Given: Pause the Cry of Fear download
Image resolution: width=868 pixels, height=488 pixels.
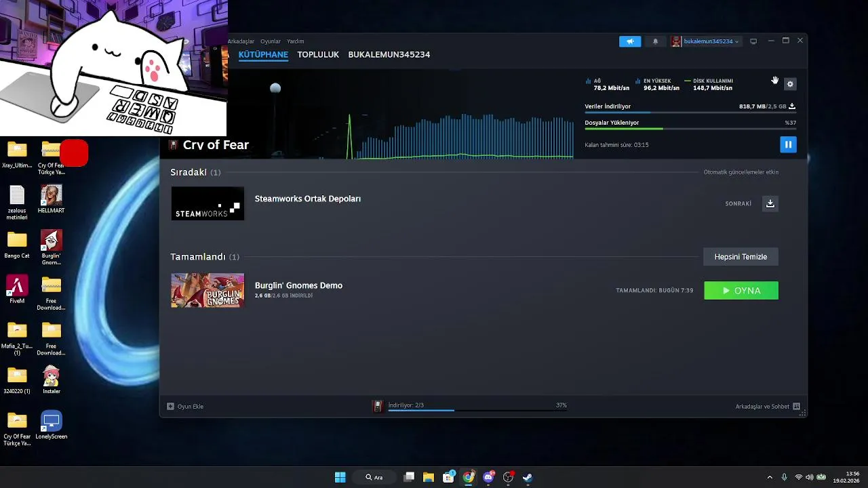Looking at the screenshot, I should [788, 144].
